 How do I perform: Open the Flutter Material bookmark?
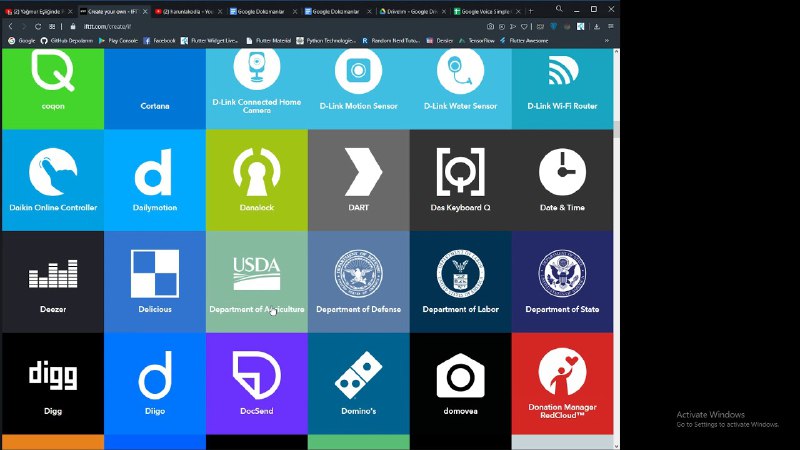tap(268, 40)
